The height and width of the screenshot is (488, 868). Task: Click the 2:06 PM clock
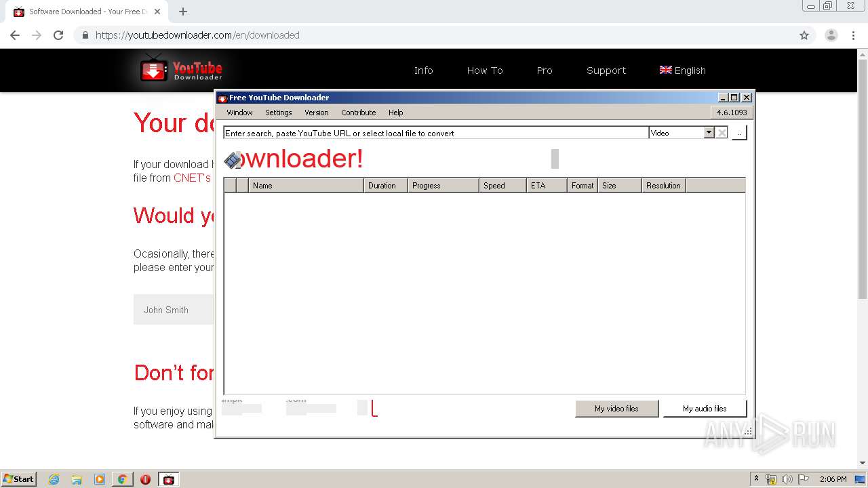833,479
